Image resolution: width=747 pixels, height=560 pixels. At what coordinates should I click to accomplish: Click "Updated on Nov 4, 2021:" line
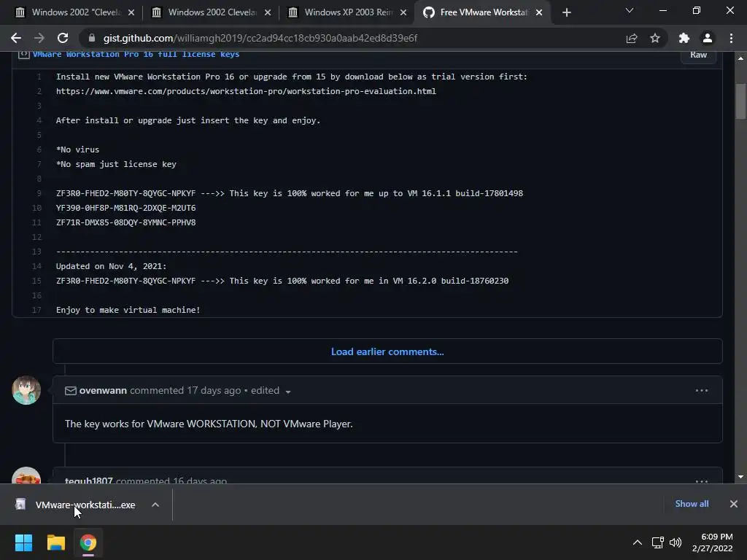tap(112, 266)
